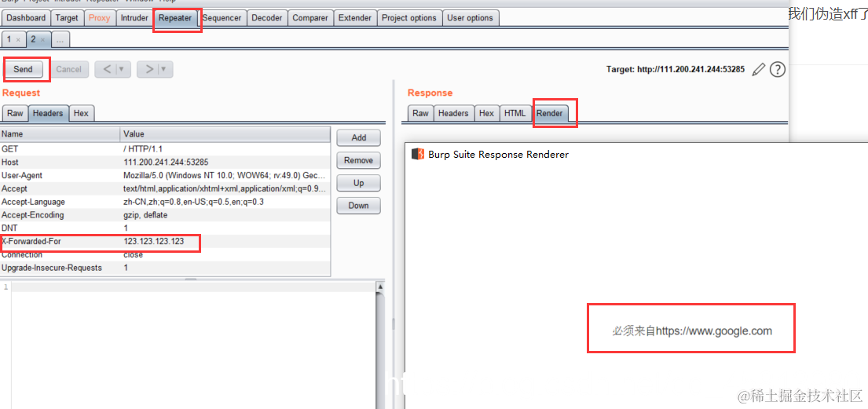Click Add to add a header
Screen dimensions: 868x409
coord(359,138)
